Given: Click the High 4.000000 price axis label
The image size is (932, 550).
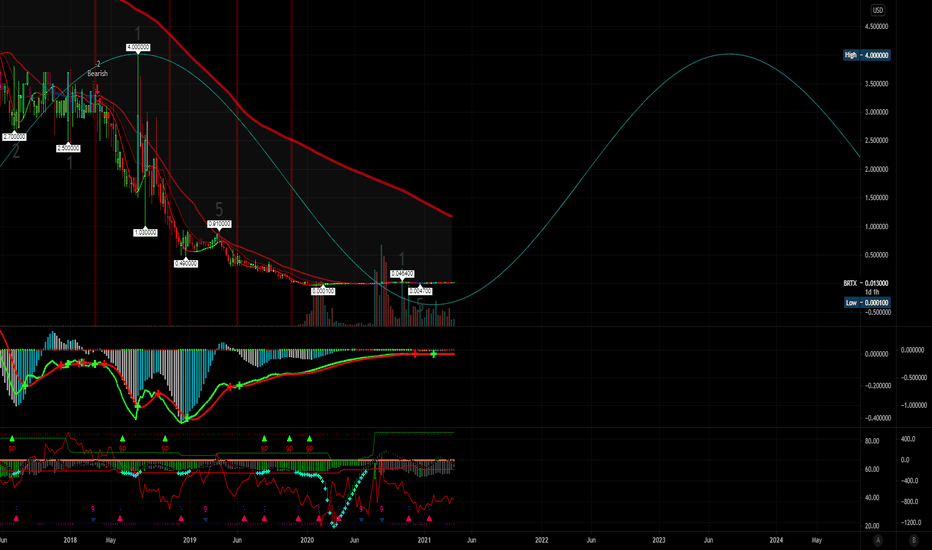Looking at the screenshot, I should 867,55.
